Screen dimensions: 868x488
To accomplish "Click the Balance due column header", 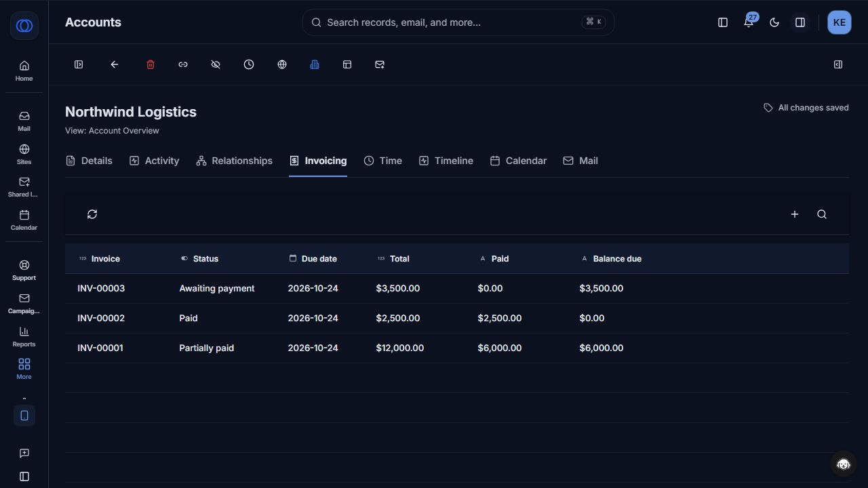I will pyautogui.click(x=611, y=259).
